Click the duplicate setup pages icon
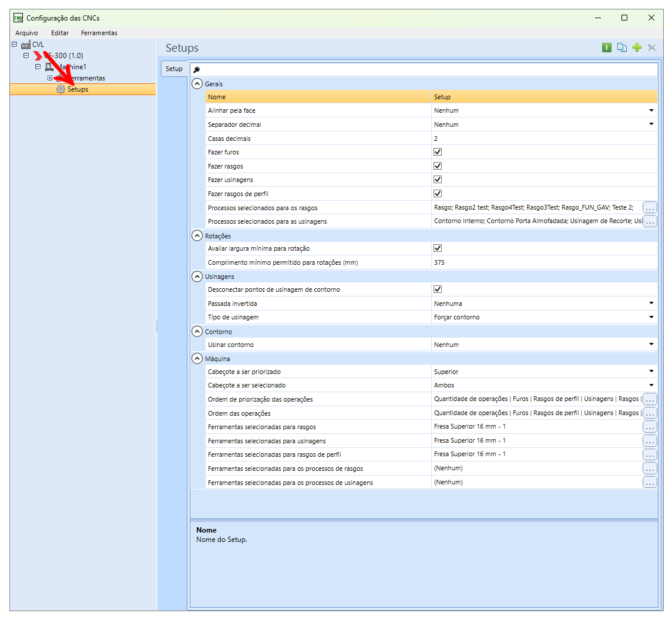This screenshot has width=672, height=620. (x=622, y=48)
